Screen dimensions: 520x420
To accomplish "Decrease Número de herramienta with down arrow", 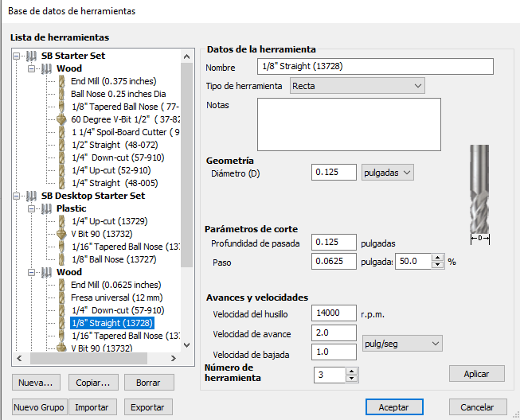I will 351,379.
